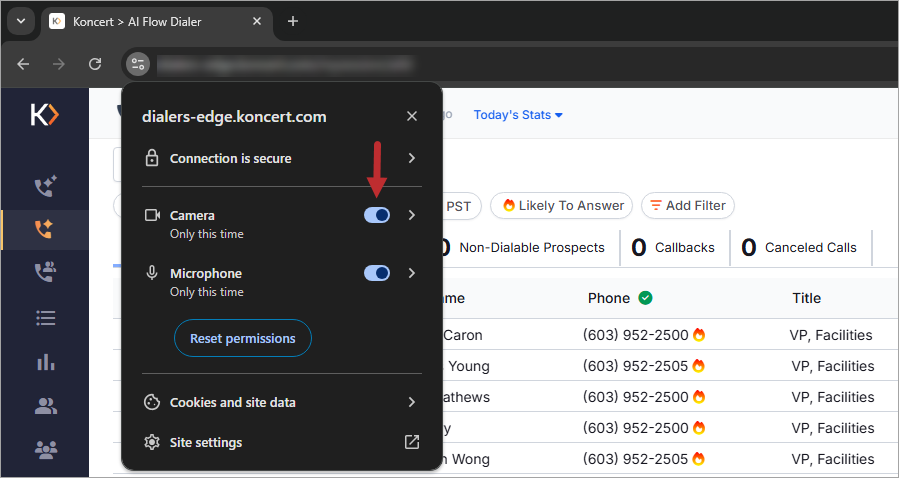Click Reset permissions button

tap(243, 338)
